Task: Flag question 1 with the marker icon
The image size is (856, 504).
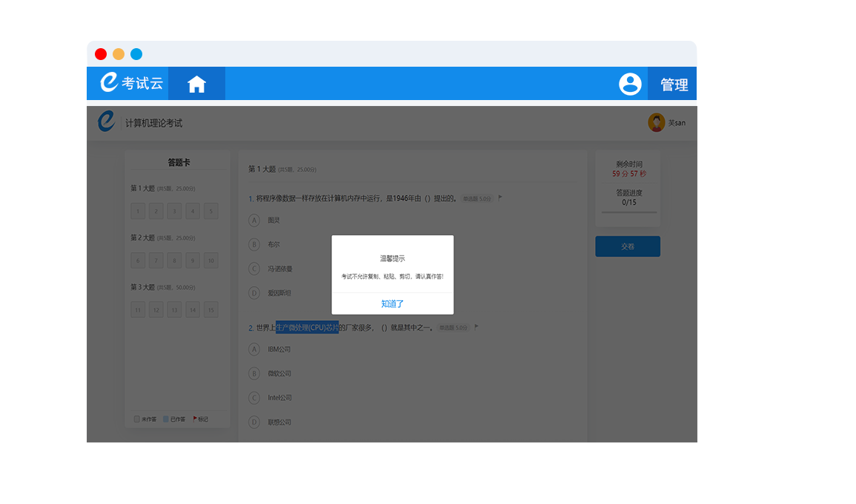Action: (x=500, y=198)
